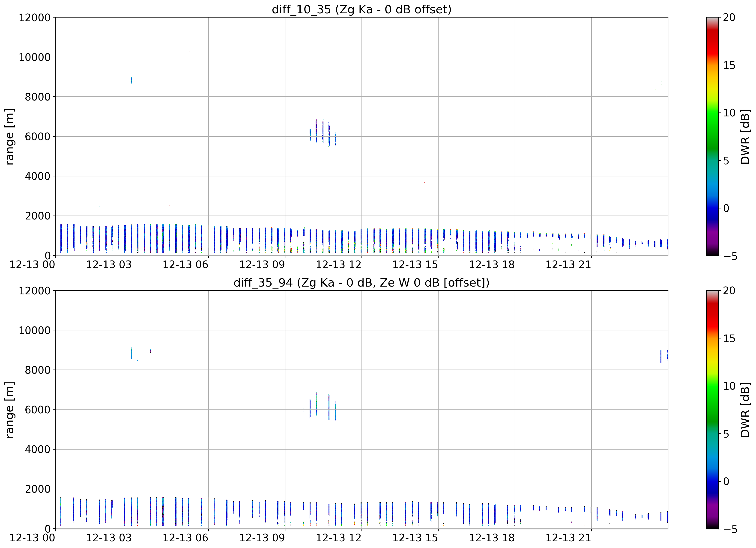Click 'DWR [dB]' label beside the diff_10_35 colorbar
The width and height of the screenshot is (756, 548).
[x=745, y=136]
